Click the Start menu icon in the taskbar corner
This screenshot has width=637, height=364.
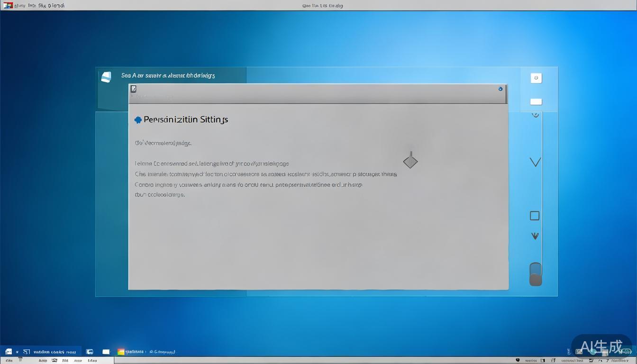tap(8, 352)
